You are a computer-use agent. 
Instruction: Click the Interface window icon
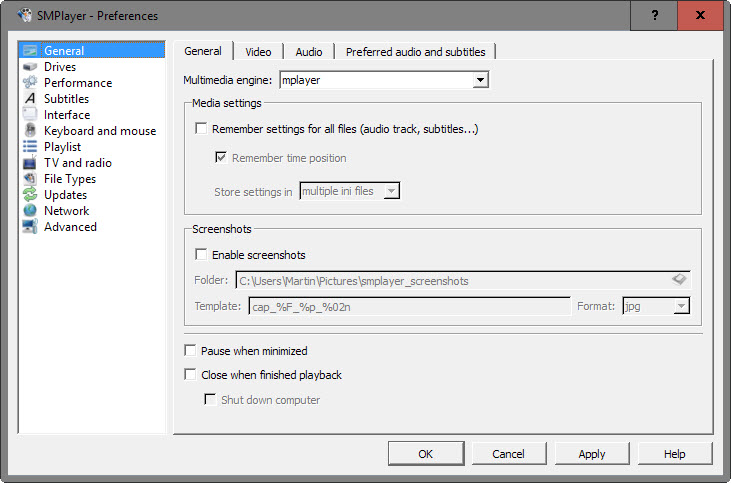pos(30,114)
